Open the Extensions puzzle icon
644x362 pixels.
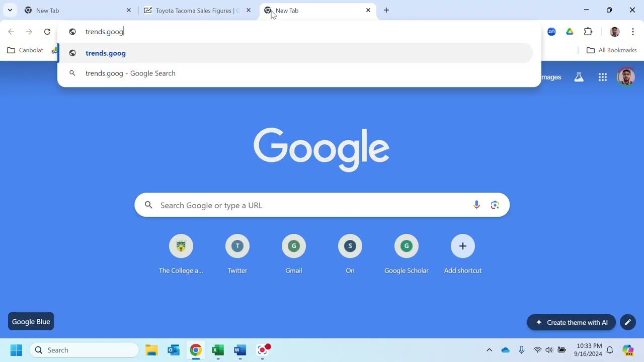pyautogui.click(x=588, y=32)
